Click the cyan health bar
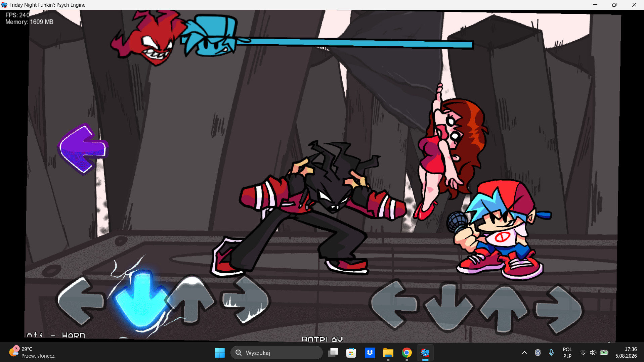The height and width of the screenshot is (362, 644). 354,43
